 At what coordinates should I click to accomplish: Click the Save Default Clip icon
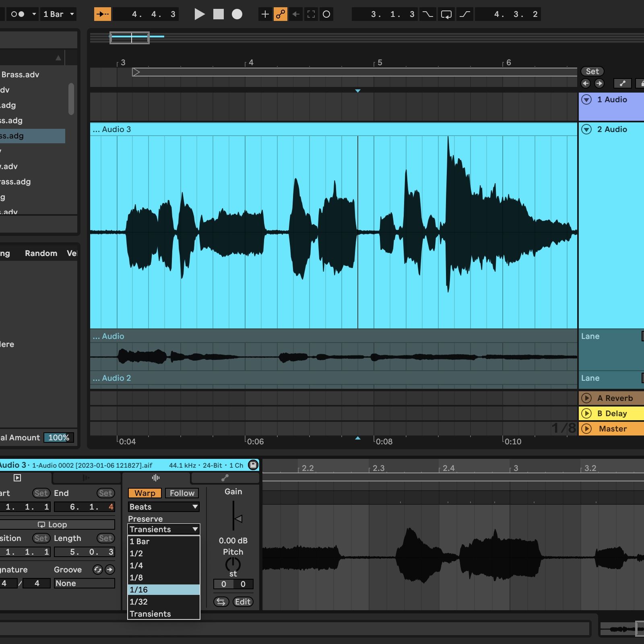point(253,465)
